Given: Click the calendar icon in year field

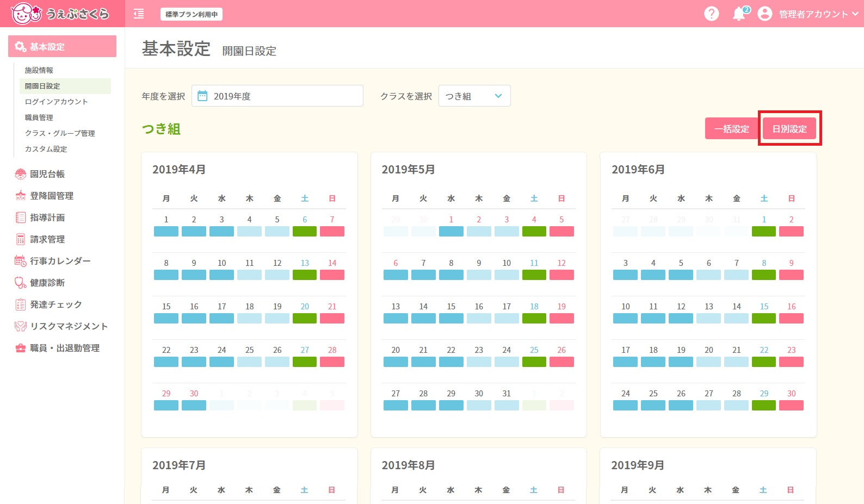Looking at the screenshot, I should coord(202,96).
